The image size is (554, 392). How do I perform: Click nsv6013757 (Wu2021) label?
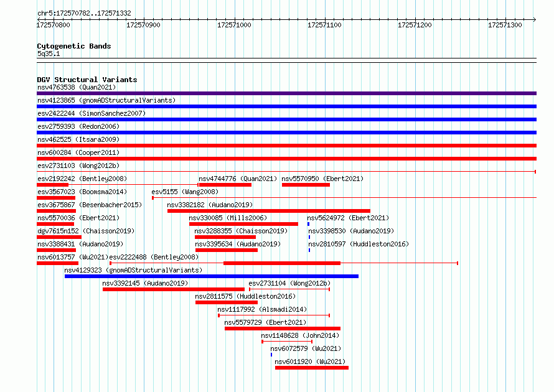[73, 257]
